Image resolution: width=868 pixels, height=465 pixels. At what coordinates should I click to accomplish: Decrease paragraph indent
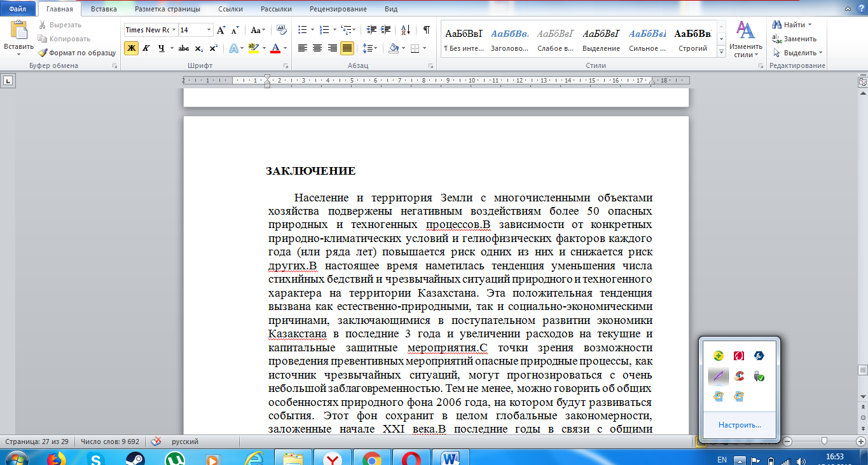pyautogui.click(x=371, y=30)
